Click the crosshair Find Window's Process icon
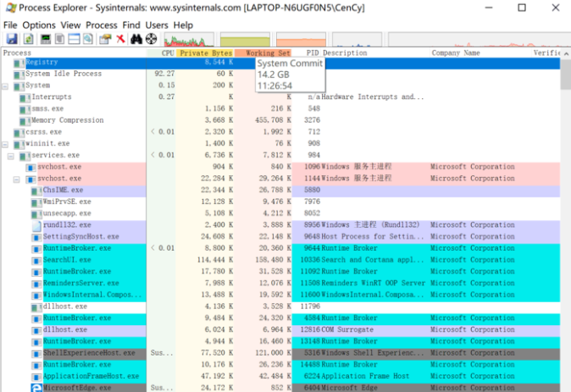The height and width of the screenshot is (392, 571). (x=151, y=39)
